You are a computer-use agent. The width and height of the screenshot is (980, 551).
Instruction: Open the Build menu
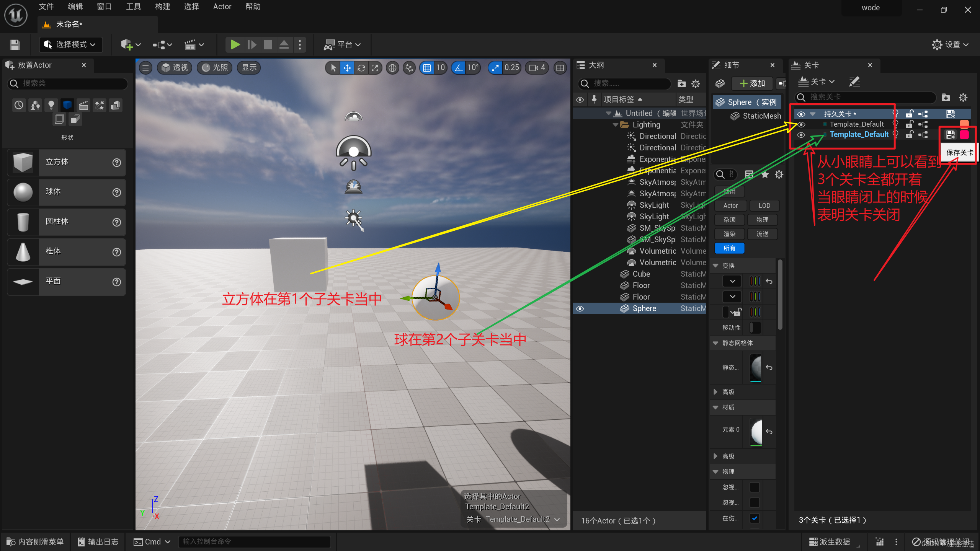pos(162,7)
